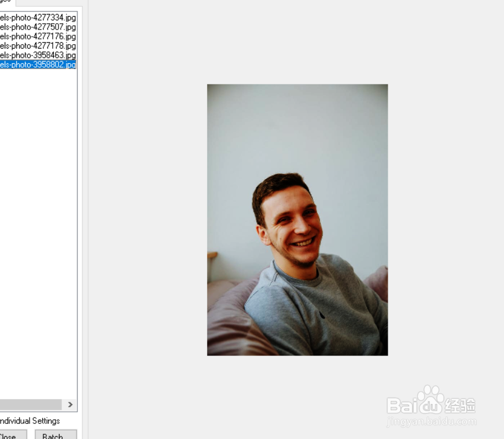
Task: Click the Individual Settings label
Action: coord(30,421)
